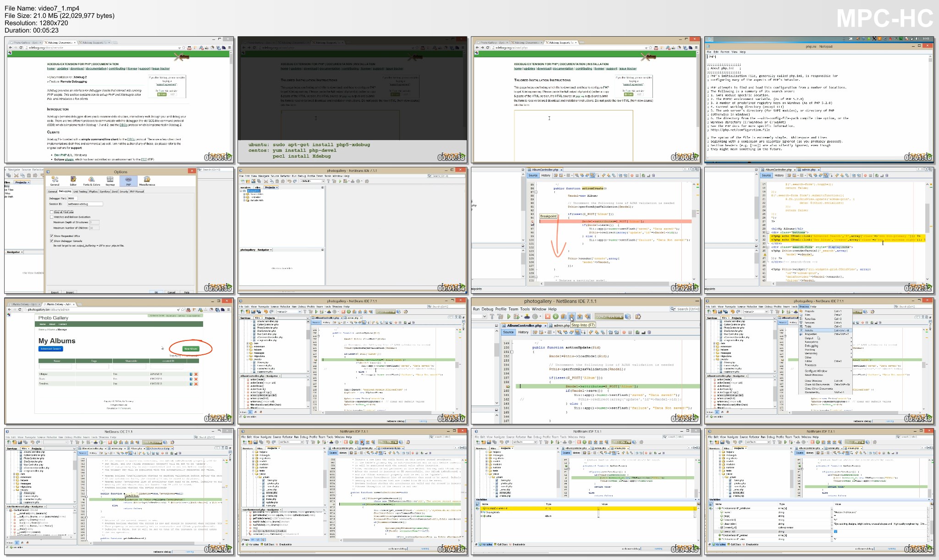The width and height of the screenshot is (939, 560).
Task: Select AlbumController.php tab in 00:02:32 frame
Action: (779, 170)
